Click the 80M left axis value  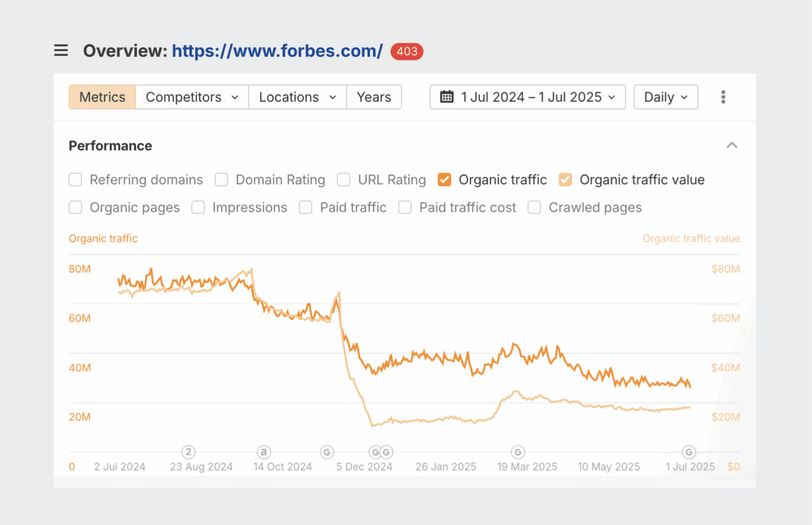coord(80,269)
